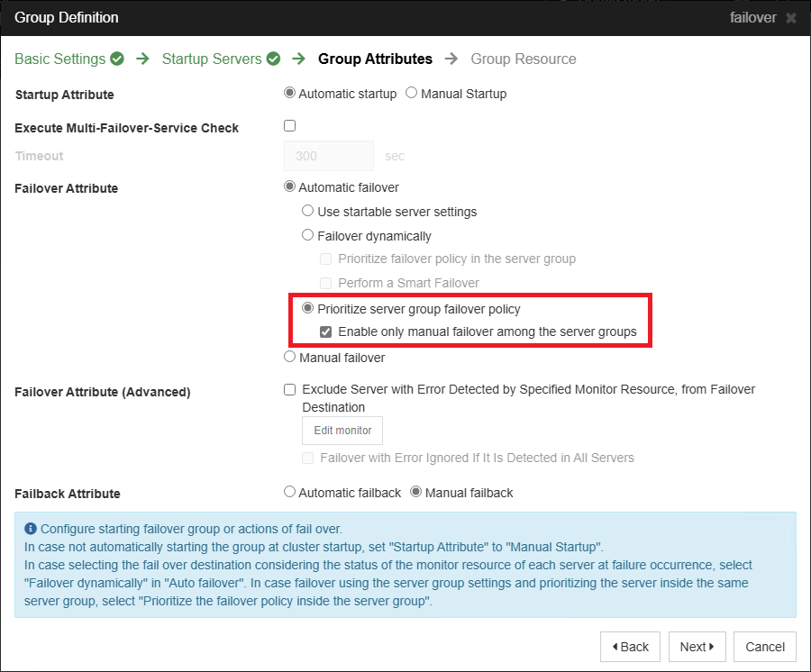811x672 pixels.
Task: Click the green checkmark beside Basic Settings
Action: [116, 58]
